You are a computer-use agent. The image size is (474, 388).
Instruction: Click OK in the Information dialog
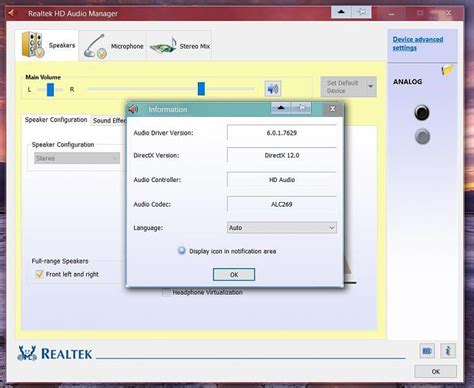pyautogui.click(x=234, y=274)
